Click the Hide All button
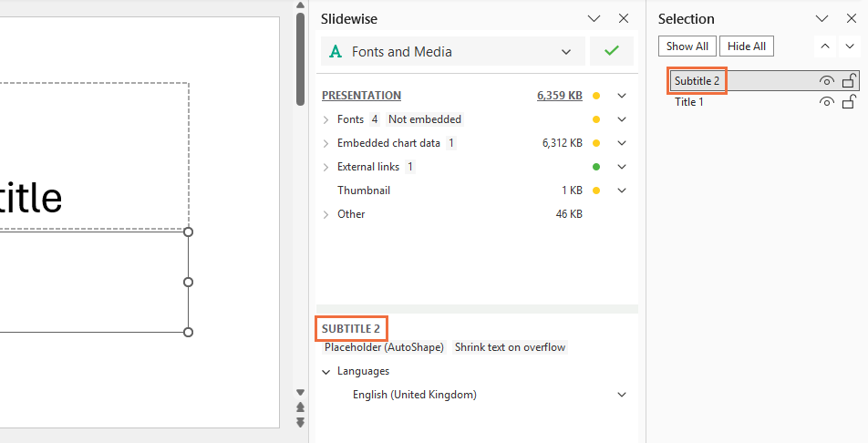868x443 pixels. point(746,46)
